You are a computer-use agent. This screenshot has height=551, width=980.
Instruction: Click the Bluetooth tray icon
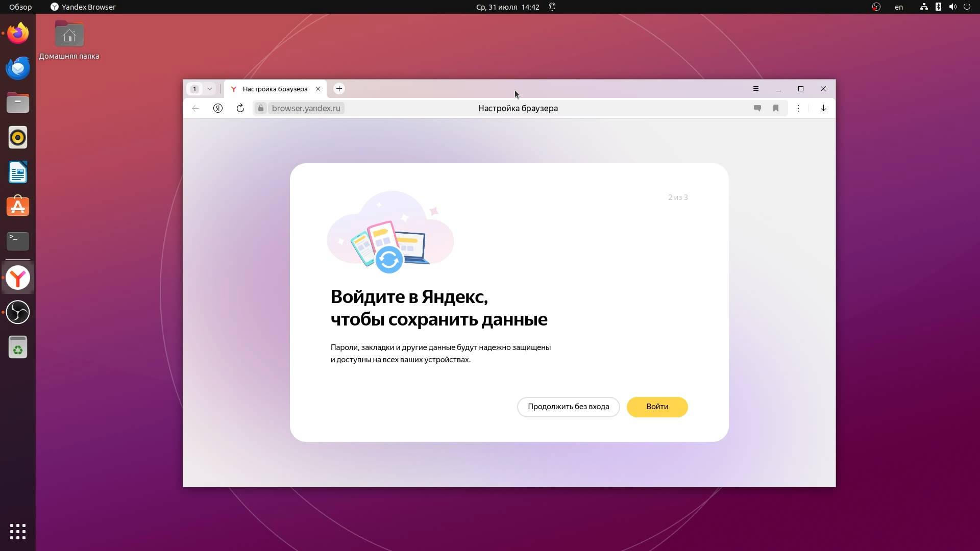pos(938,7)
